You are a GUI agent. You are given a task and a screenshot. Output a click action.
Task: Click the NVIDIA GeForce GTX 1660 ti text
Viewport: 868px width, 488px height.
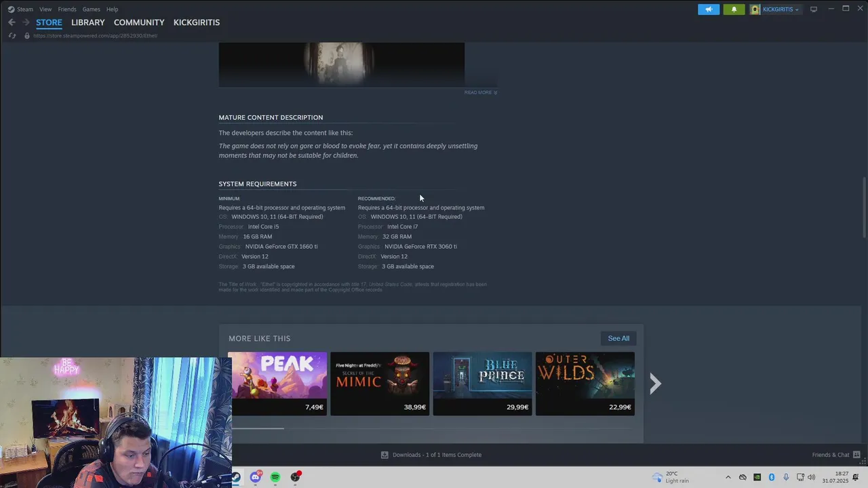click(281, 247)
